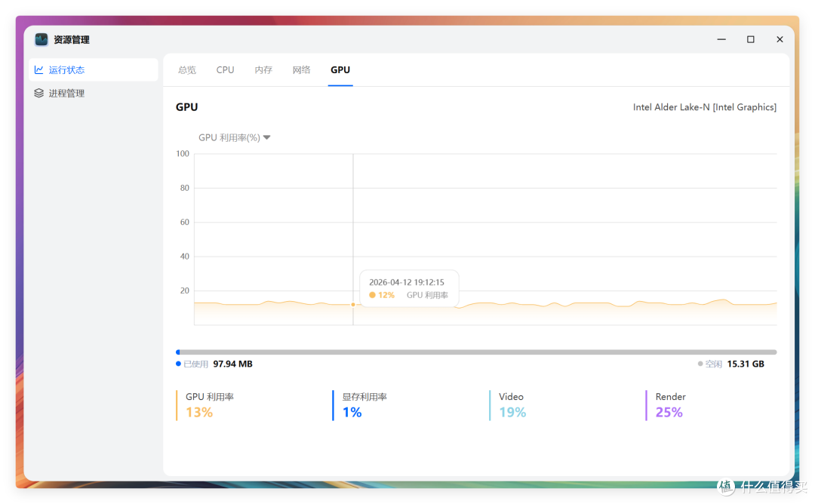Minimize the 资源管理 window

[721, 39]
